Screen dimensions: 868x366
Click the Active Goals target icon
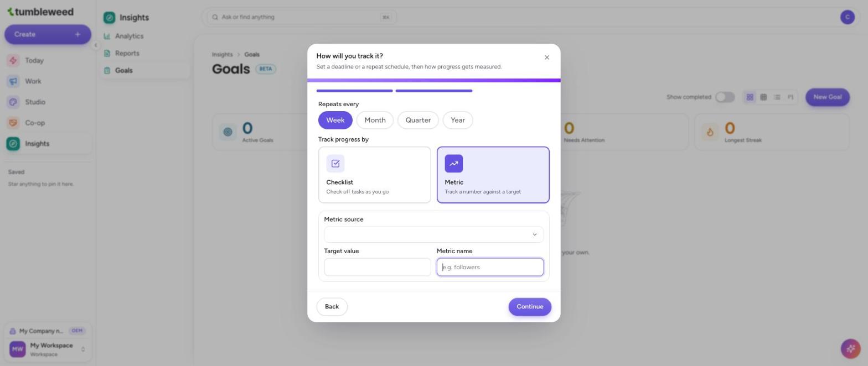228,132
